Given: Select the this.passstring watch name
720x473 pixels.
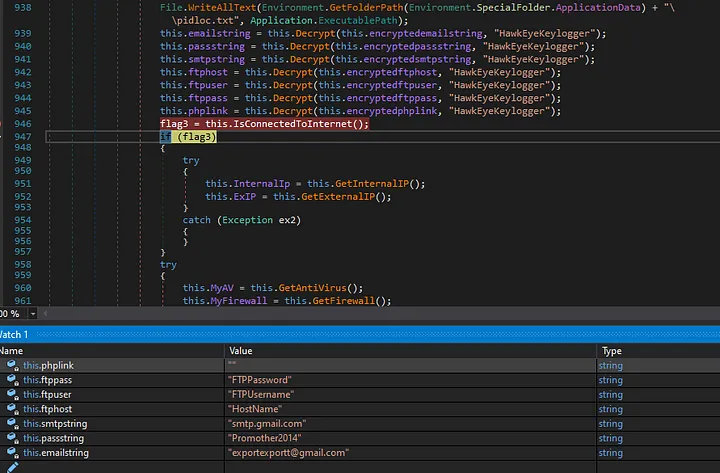Looking at the screenshot, I should (x=53, y=438).
